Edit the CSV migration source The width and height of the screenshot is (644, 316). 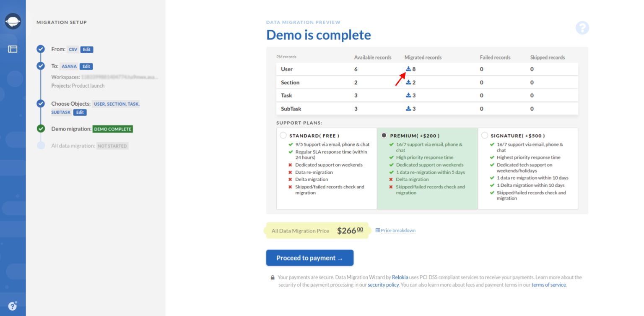tap(87, 49)
